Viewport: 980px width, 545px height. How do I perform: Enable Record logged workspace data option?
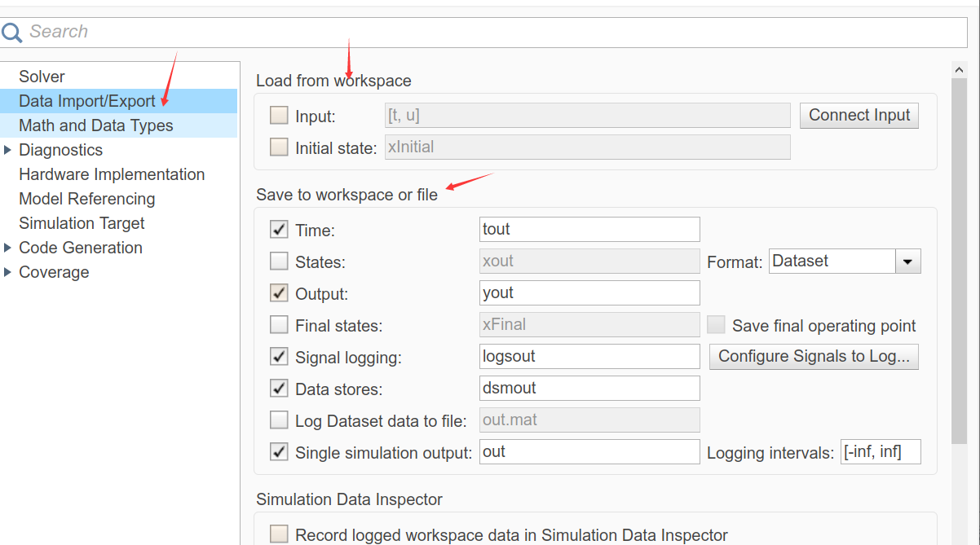click(279, 533)
